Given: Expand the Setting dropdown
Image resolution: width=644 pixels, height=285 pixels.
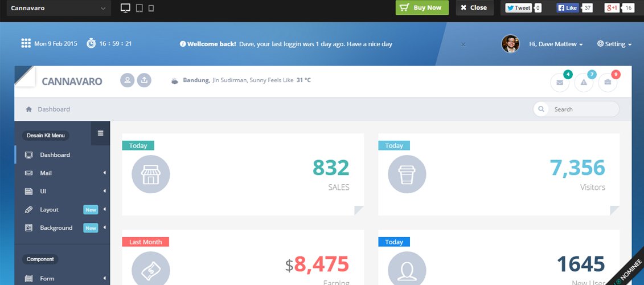Looking at the screenshot, I should point(614,44).
